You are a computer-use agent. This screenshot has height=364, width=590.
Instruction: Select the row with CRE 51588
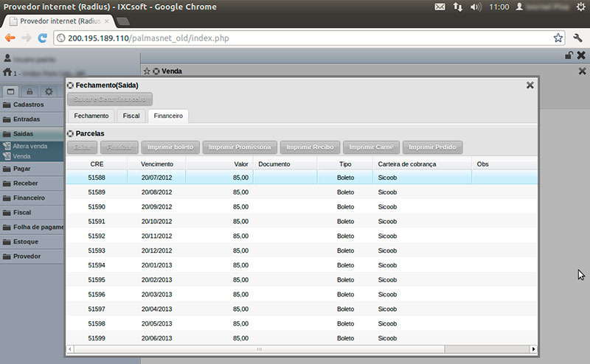click(x=302, y=178)
